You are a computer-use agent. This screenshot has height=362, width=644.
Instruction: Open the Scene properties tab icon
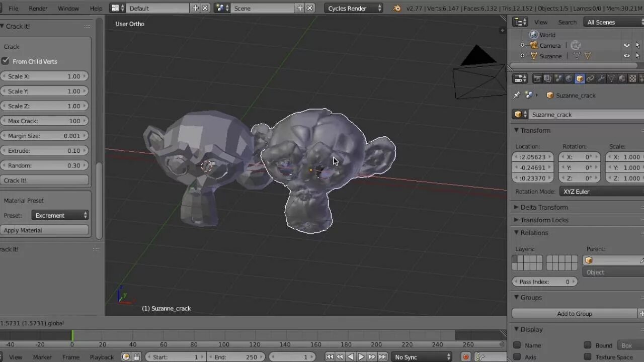click(x=558, y=78)
